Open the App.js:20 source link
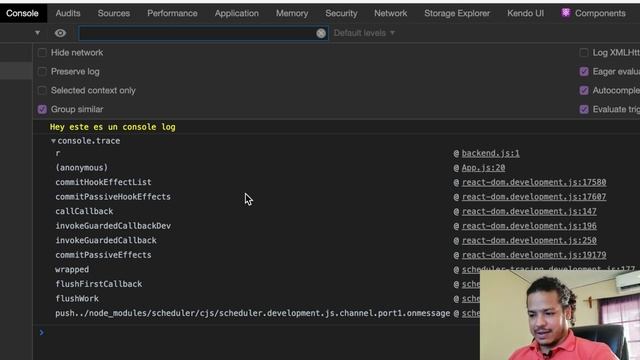Viewport: 640px width, 360px height. (483, 168)
